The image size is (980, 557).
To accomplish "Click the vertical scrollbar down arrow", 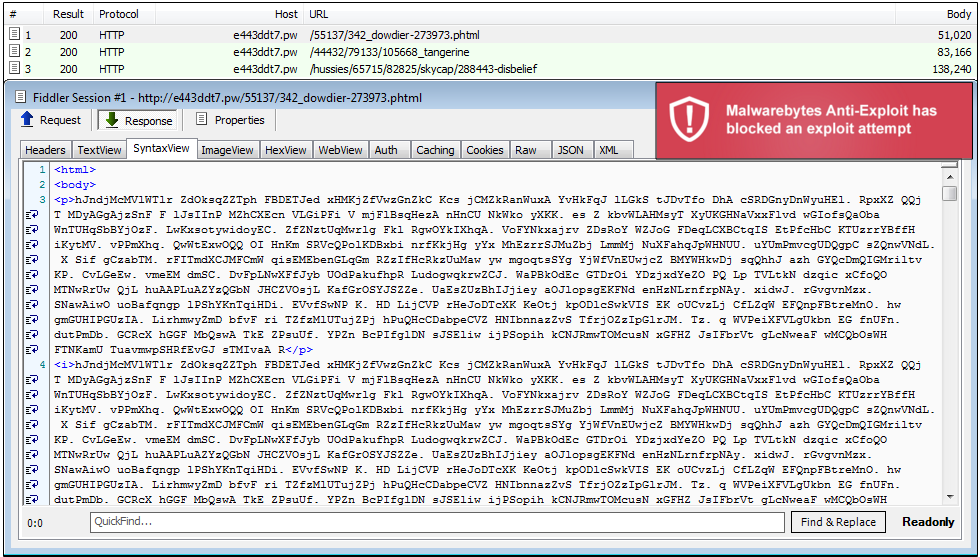I will click(x=949, y=498).
